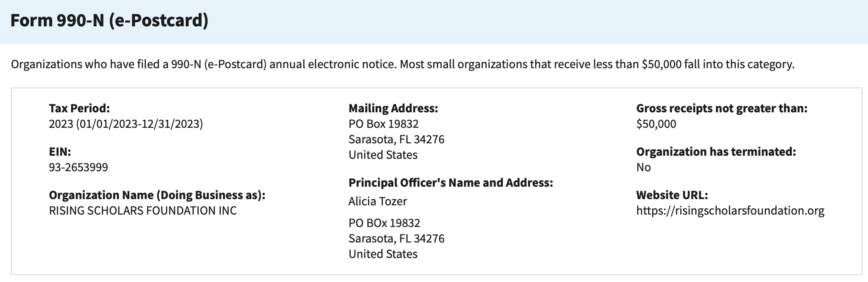Screen dimensions: 868x282
Task: Select RISING SCHOLARS FOUNDATION INC name
Action: click(x=143, y=211)
